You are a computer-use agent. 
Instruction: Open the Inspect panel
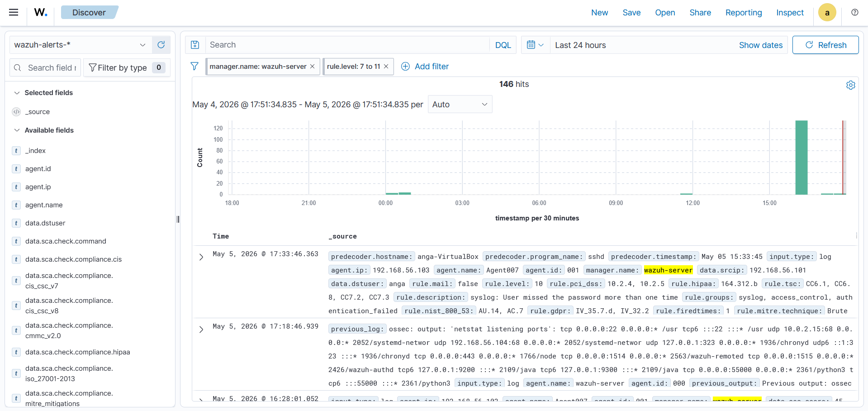pos(790,13)
